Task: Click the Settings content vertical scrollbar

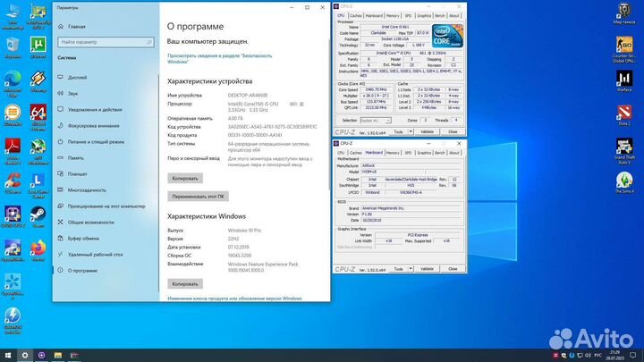Action: [328, 115]
